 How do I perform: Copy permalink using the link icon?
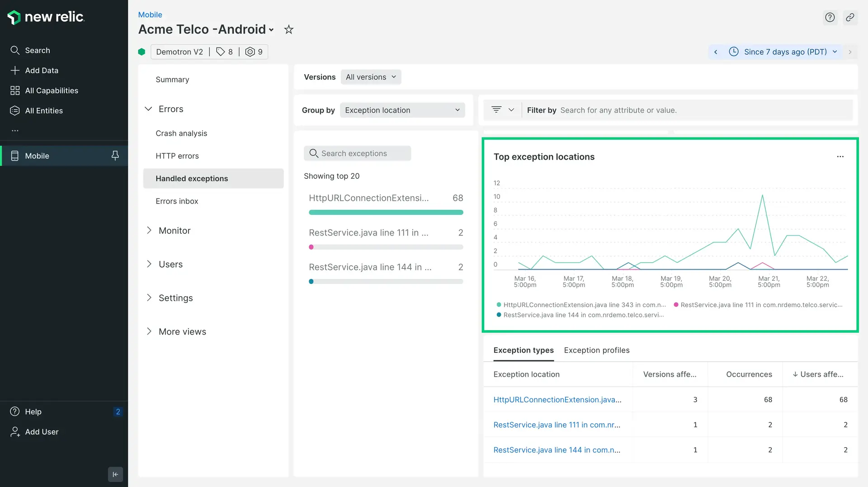[850, 18]
